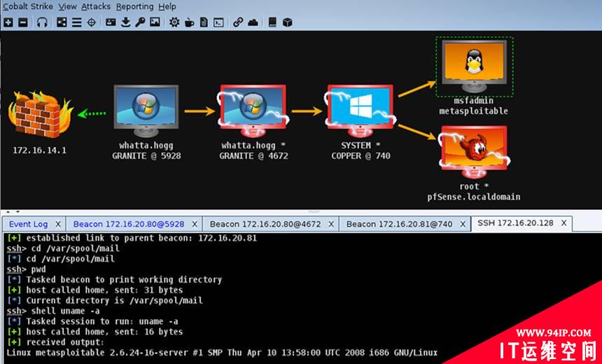Open the Cobalt Strike menu
Screen dimensions: 602x364
27,6
